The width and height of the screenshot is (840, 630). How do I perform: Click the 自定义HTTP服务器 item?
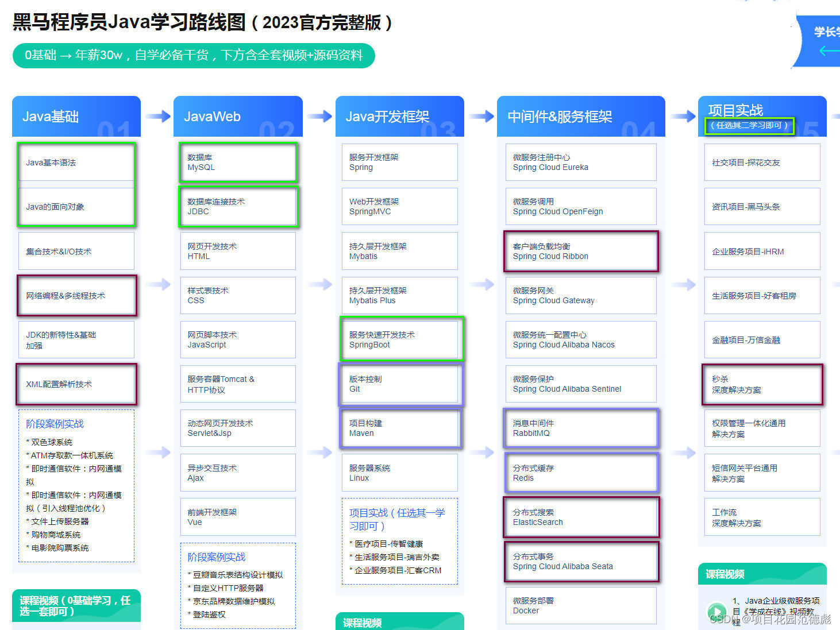225,588
